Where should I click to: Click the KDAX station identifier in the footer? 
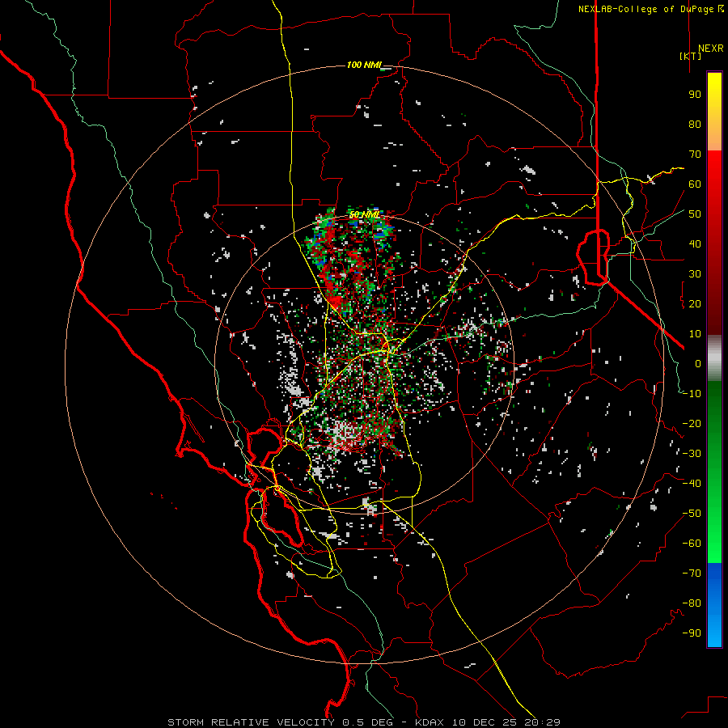429,722
